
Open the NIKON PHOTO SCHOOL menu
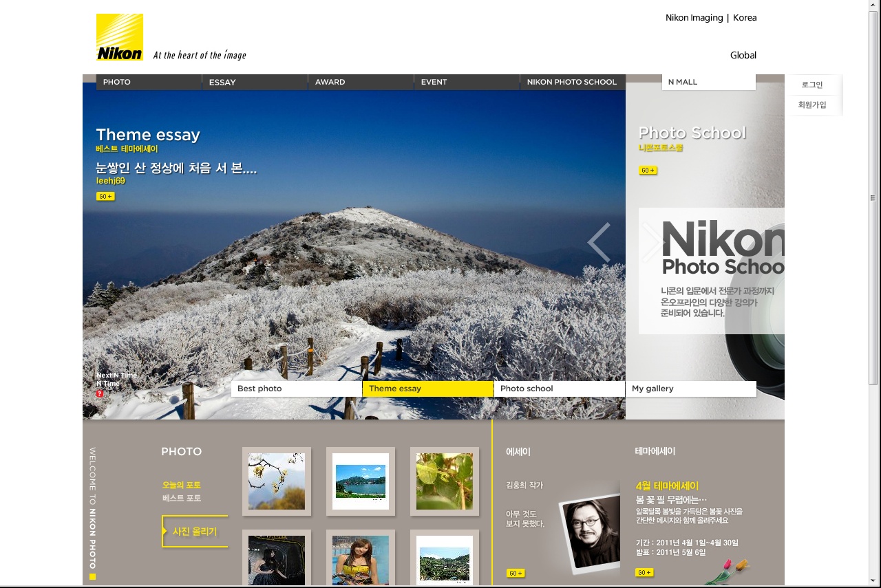(x=573, y=82)
